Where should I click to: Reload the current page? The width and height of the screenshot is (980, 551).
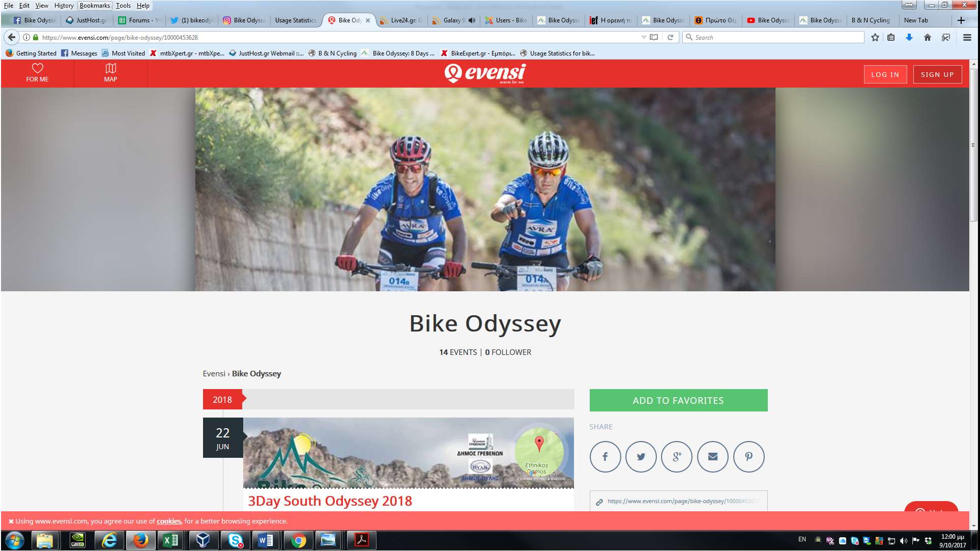pyautogui.click(x=670, y=37)
